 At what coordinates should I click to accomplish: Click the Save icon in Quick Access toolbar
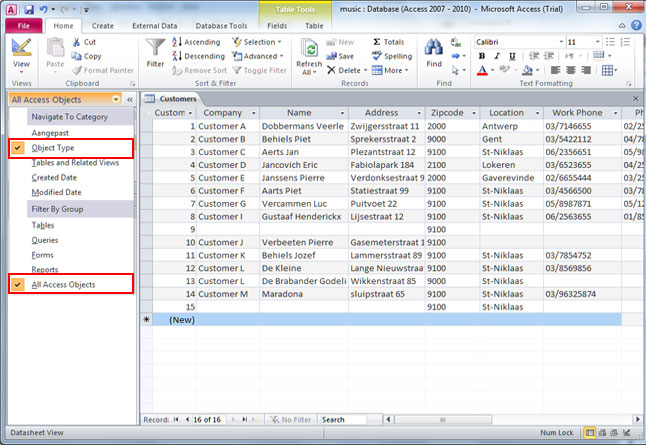[x=29, y=9]
